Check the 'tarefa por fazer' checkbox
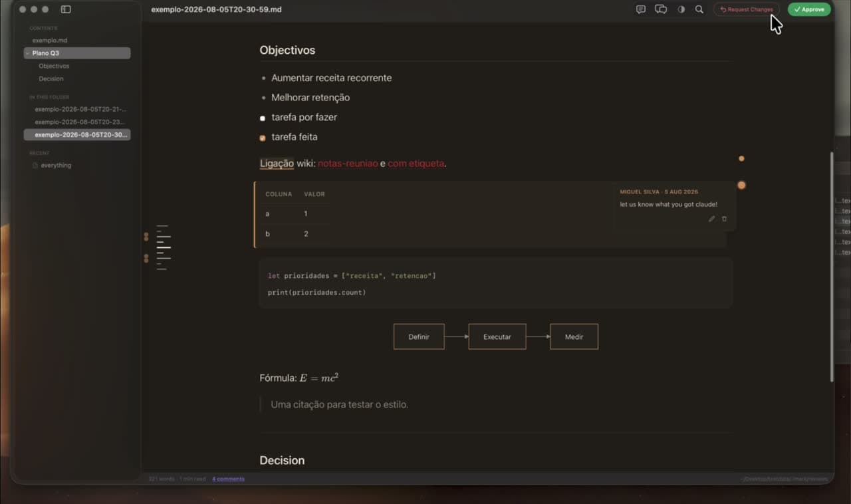The width and height of the screenshot is (851, 504). click(263, 118)
